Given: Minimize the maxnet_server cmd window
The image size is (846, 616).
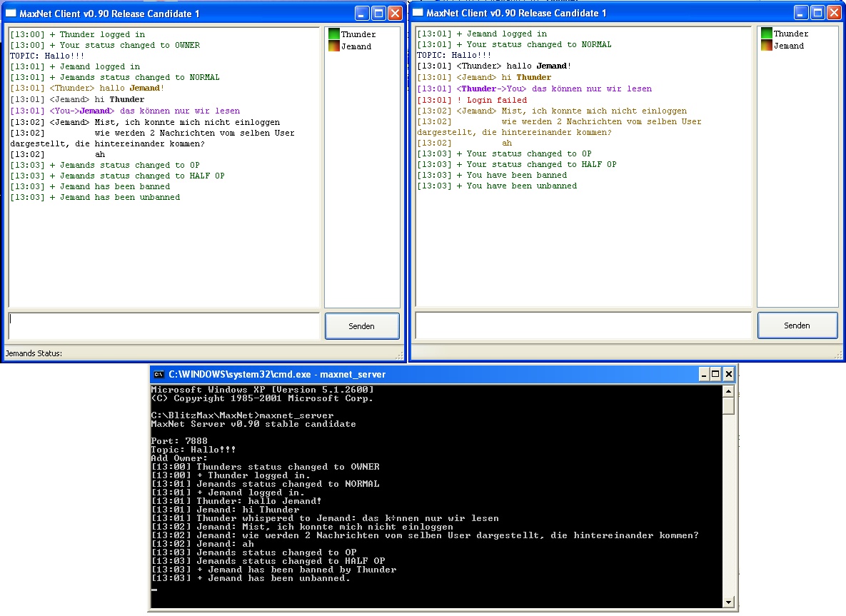Looking at the screenshot, I should [x=703, y=374].
